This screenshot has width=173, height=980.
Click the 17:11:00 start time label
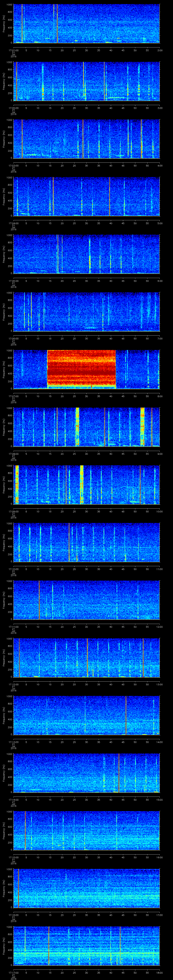[13, 627]
